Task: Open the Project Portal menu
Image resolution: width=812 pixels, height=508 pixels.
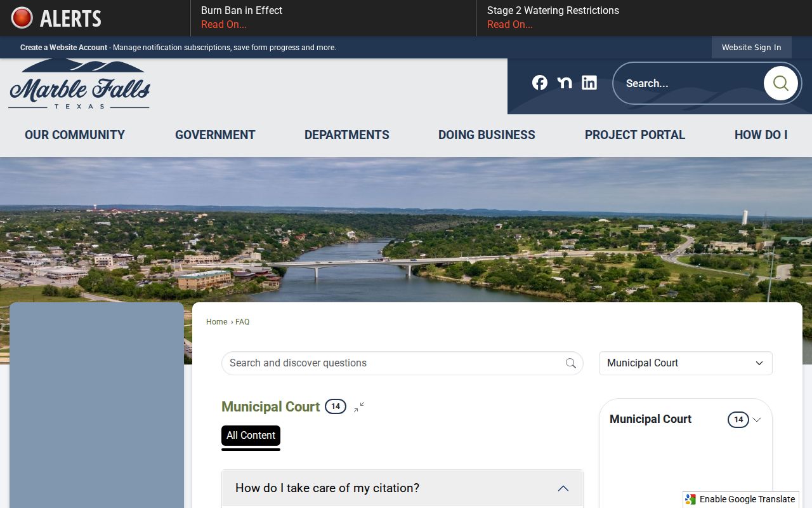Action: [635, 135]
